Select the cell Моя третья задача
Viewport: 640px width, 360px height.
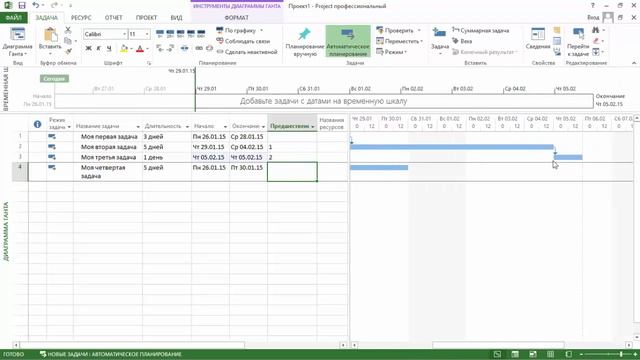108,157
